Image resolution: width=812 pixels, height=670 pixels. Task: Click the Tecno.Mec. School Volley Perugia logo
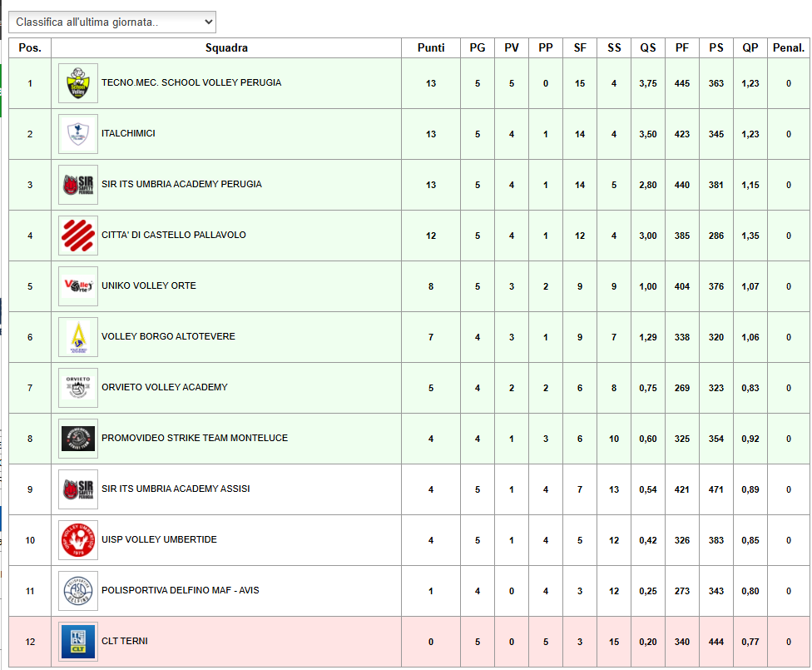78,83
